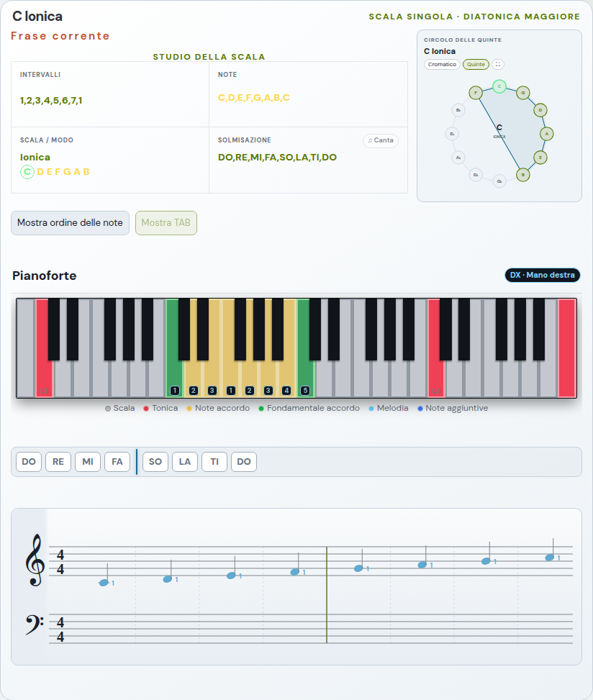Click the DO chip beside the RE chip
This screenshot has width=593, height=700.
[29, 462]
